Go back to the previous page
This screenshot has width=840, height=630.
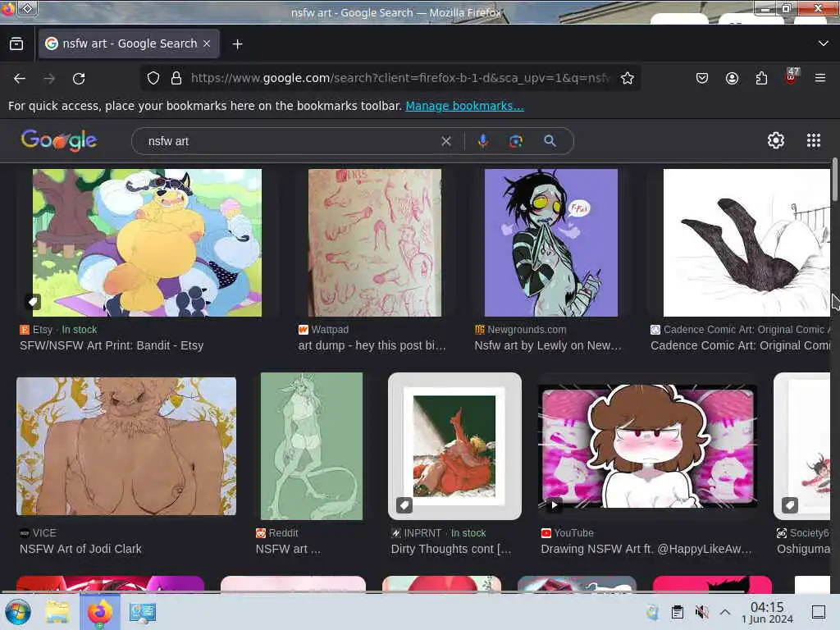(x=20, y=79)
